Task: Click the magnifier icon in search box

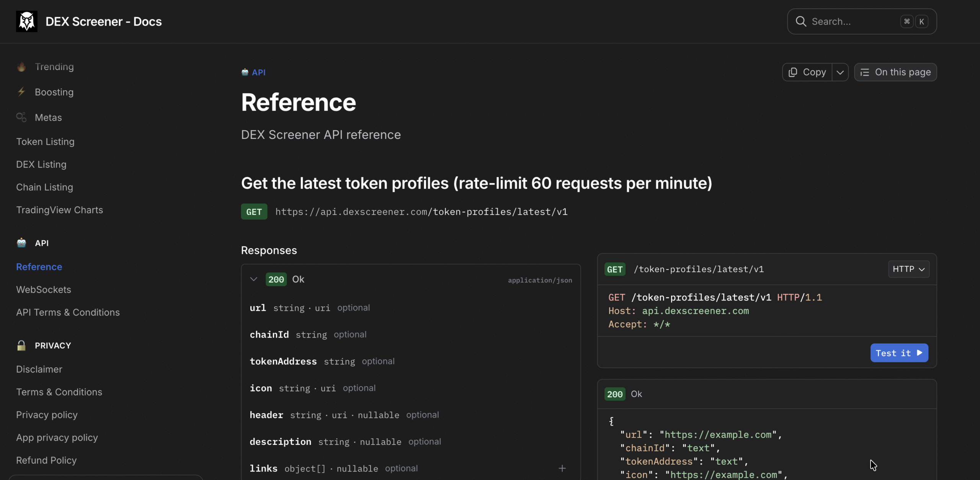Action: tap(801, 21)
